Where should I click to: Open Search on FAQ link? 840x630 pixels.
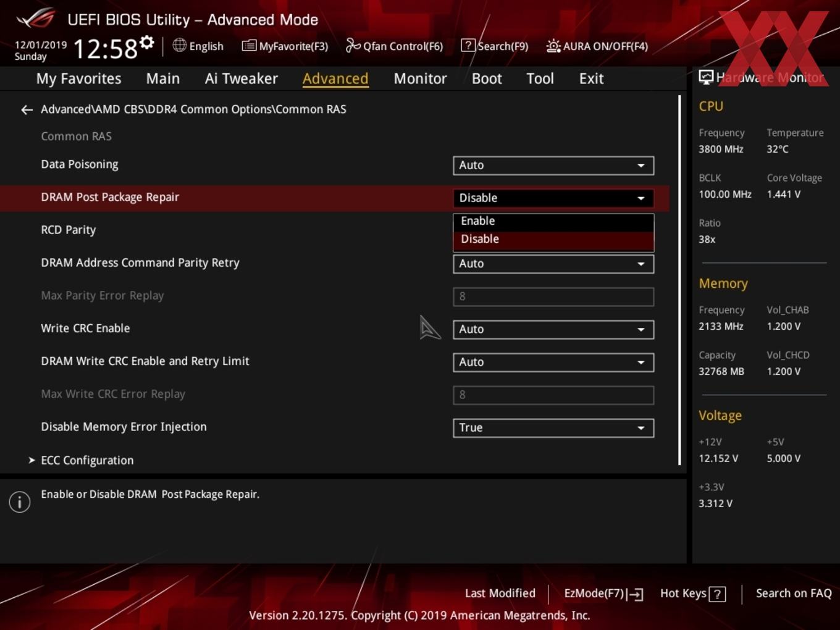(794, 594)
